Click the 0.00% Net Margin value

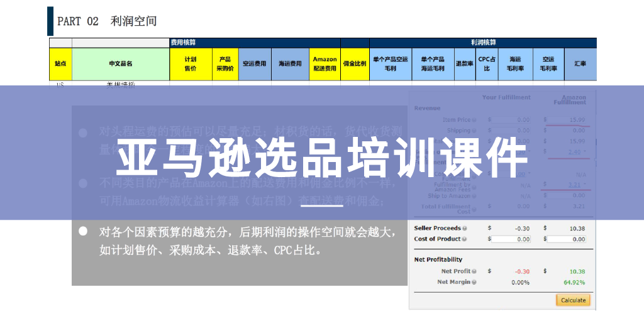pos(520,283)
